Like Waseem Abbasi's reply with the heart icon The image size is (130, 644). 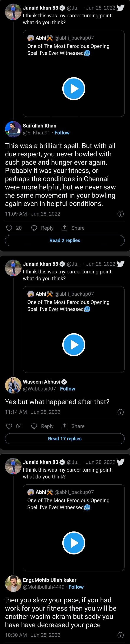tap(9, 426)
